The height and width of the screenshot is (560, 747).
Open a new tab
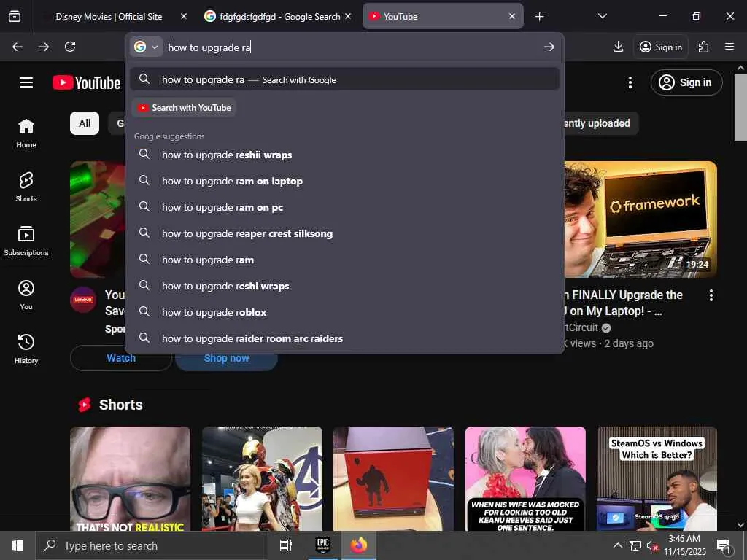click(539, 17)
